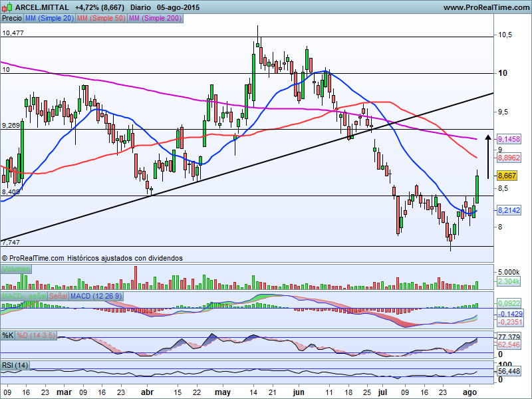Select the MM (Simple 200) label
This screenshot has height=399, width=532.
[x=156, y=18]
